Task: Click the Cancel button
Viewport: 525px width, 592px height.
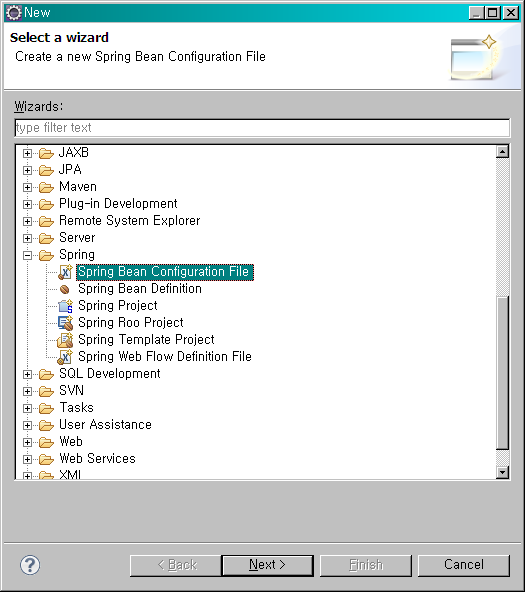Action: (464, 565)
